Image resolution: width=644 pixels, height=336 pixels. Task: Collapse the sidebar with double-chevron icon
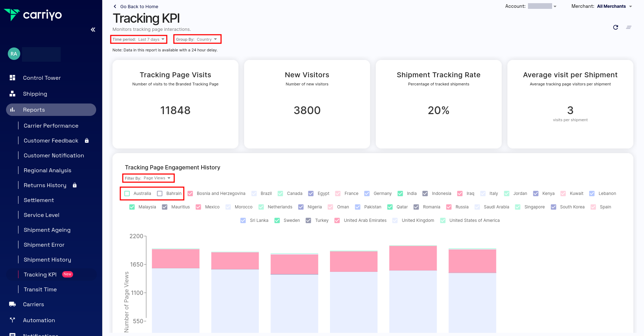[93, 29]
